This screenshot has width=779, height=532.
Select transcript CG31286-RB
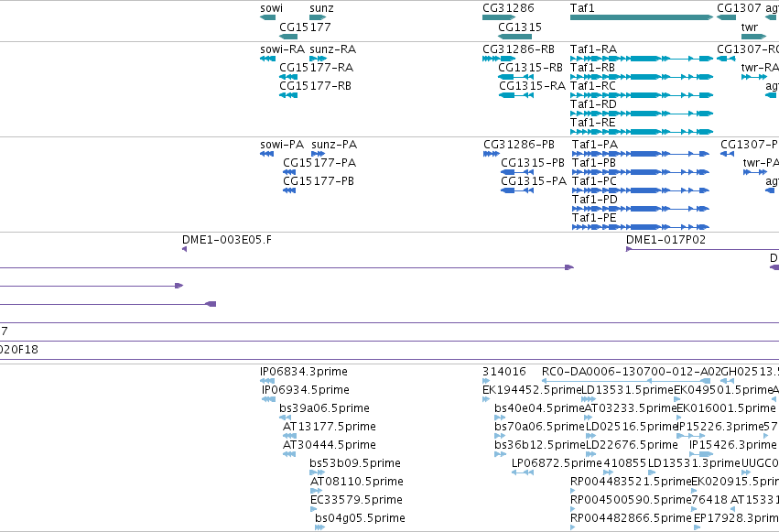pos(499,59)
